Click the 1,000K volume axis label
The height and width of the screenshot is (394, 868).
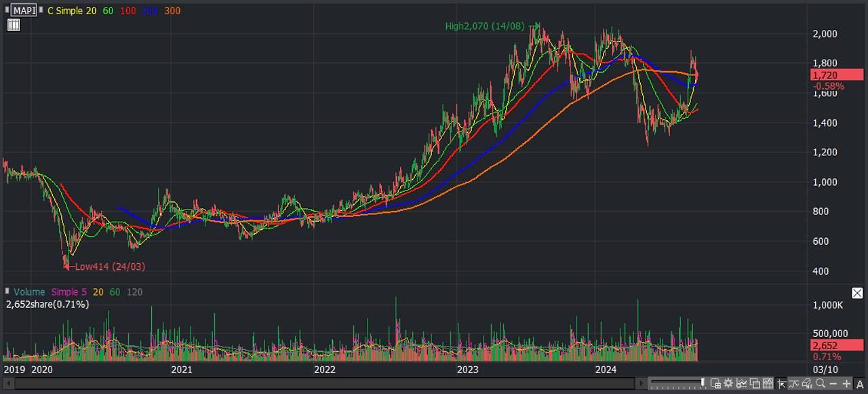(828, 305)
